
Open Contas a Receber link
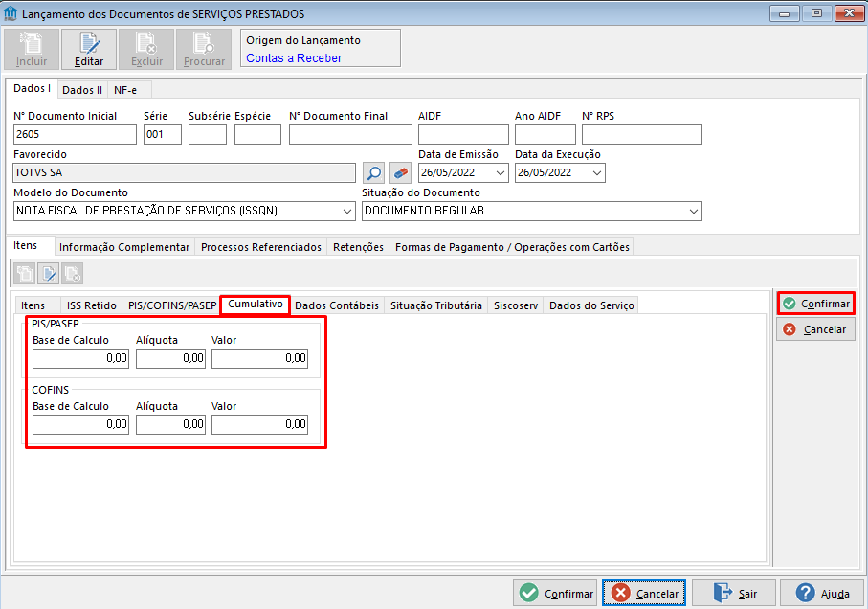pos(294,58)
